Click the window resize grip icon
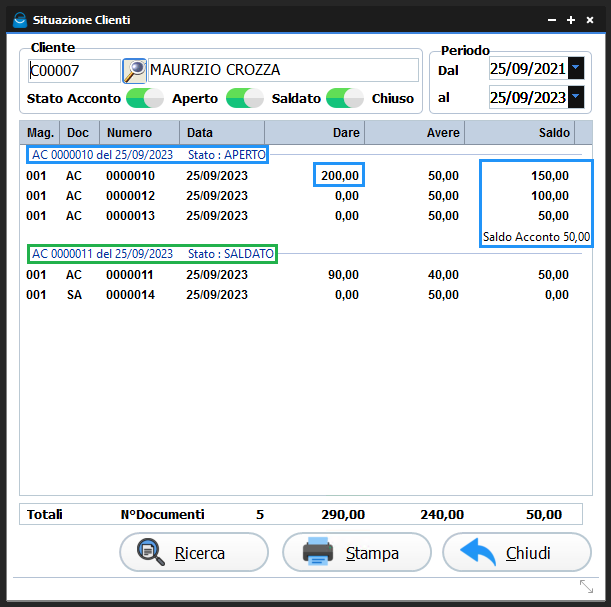 pos(586,586)
